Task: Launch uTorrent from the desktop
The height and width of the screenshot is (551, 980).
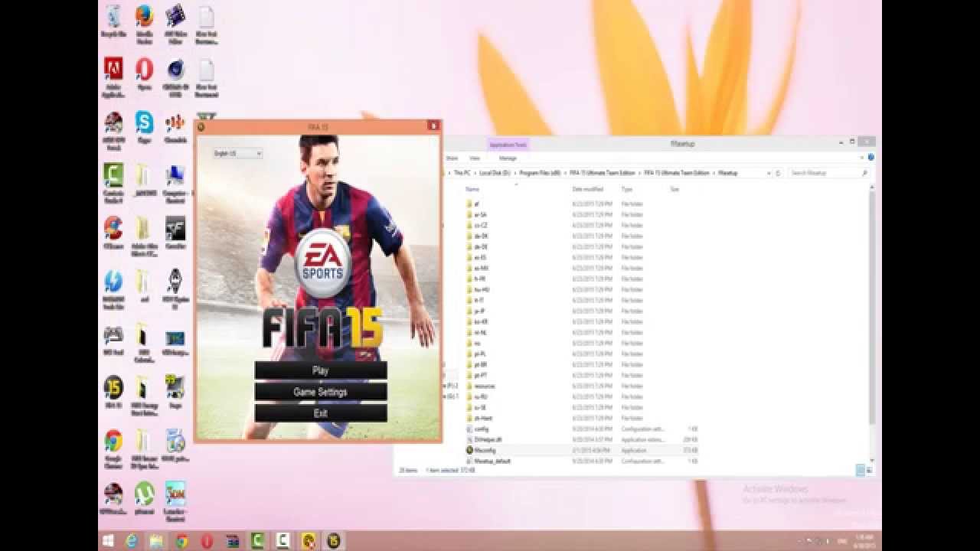Action: [x=144, y=497]
